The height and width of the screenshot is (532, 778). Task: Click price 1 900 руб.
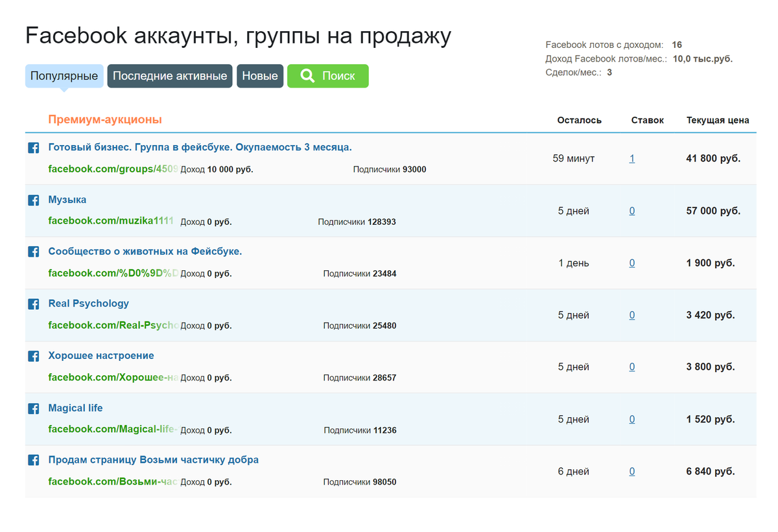pyautogui.click(x=711, y=263)
